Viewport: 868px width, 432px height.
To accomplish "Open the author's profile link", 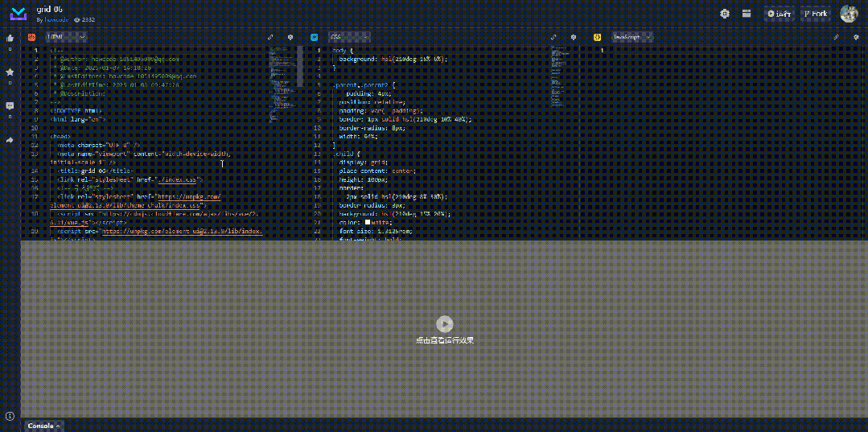I will 56,19.
